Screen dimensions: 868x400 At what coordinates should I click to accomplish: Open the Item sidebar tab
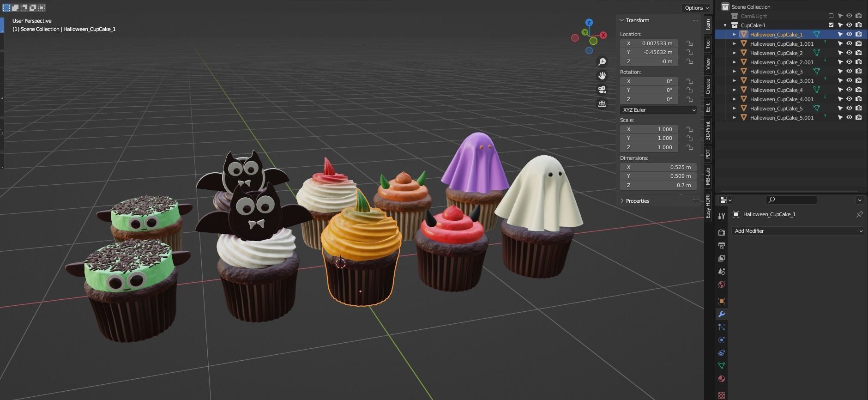tap(708, 24)
